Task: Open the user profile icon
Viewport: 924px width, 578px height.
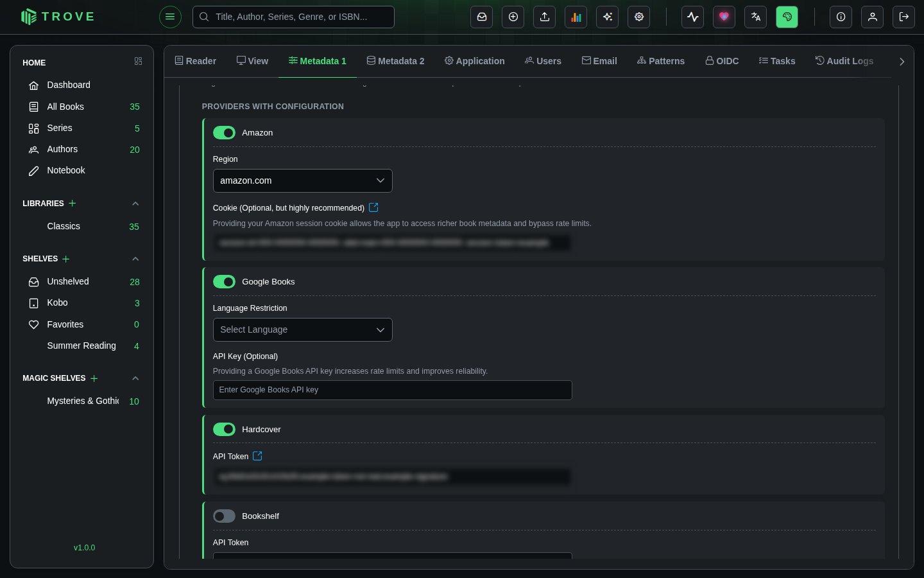Action: point(873,17)
